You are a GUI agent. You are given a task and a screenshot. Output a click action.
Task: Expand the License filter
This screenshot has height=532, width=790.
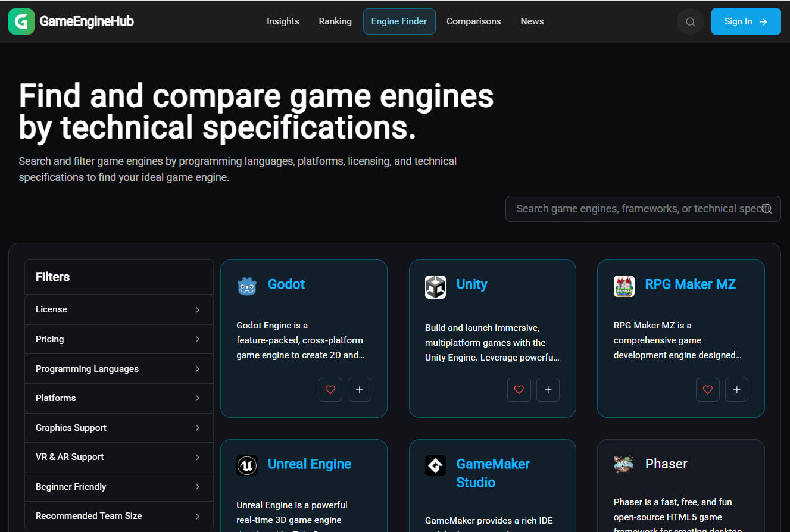[x=118, y=309]
